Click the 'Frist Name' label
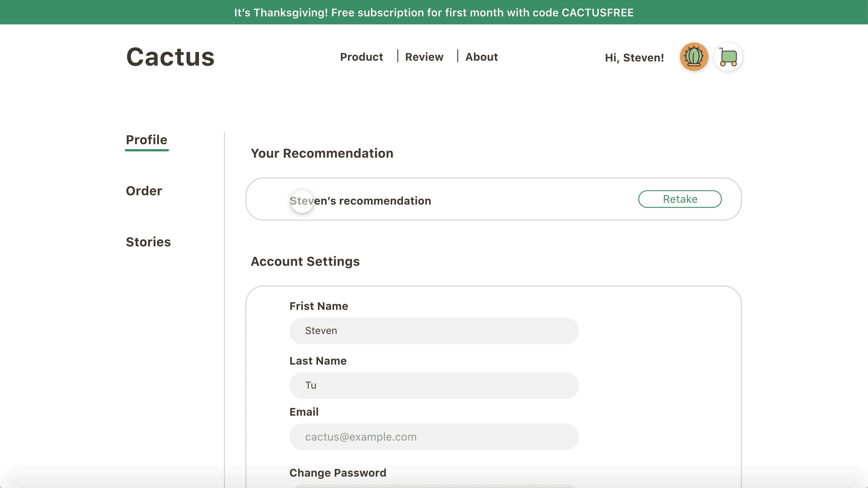This screenshot has height=488, width=868. [x=319, y=306]
